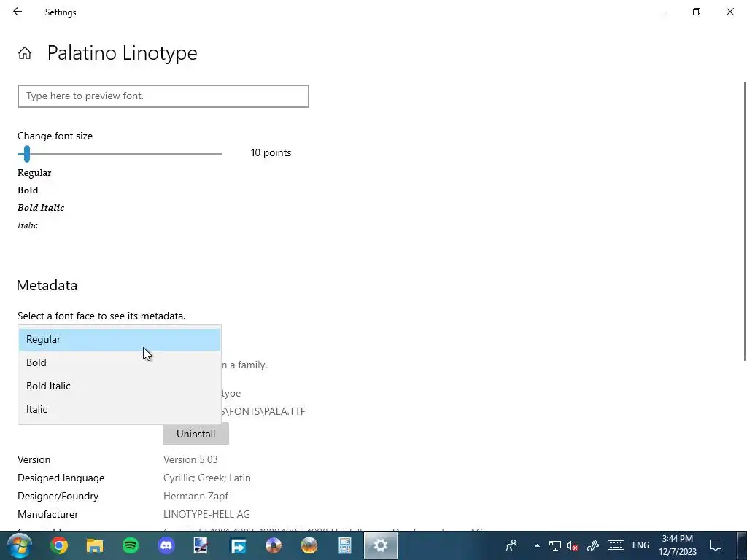Restore down the Settings window

point(697,12)
